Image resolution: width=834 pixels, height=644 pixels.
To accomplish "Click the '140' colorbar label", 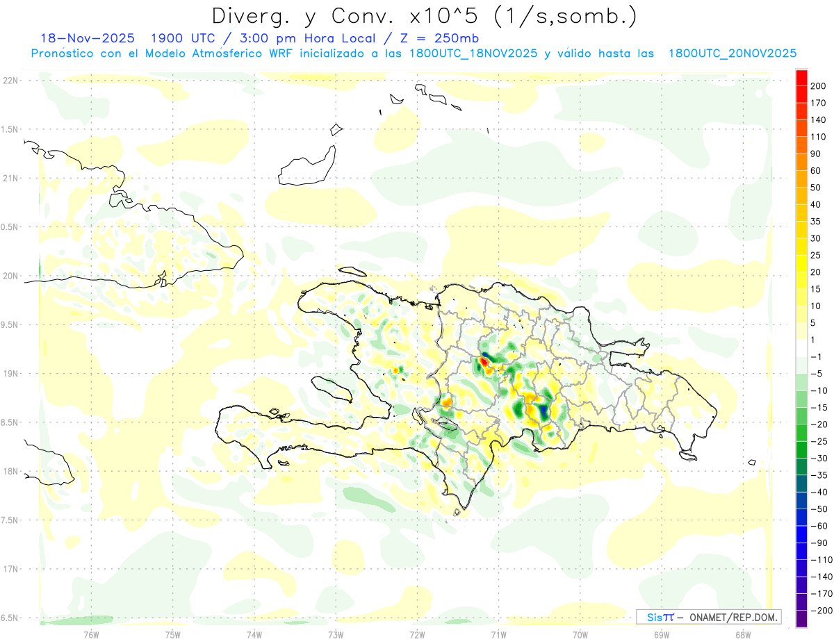I will (818, 119).
